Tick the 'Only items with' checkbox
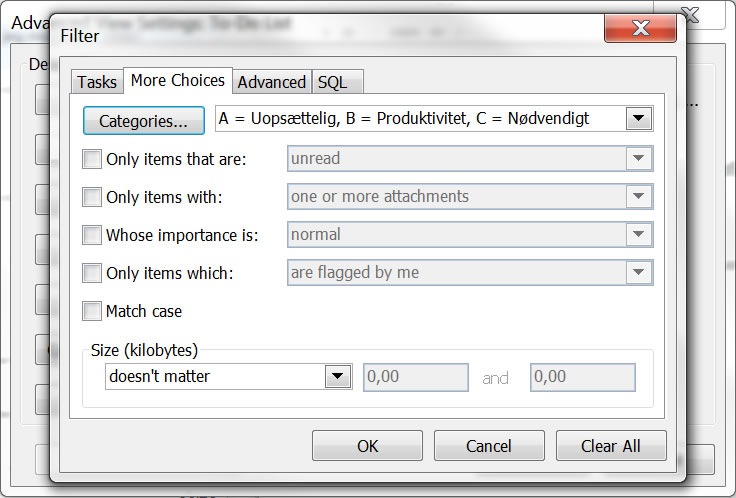The width and height of the screenshot is (736, 498). [92, 197]
